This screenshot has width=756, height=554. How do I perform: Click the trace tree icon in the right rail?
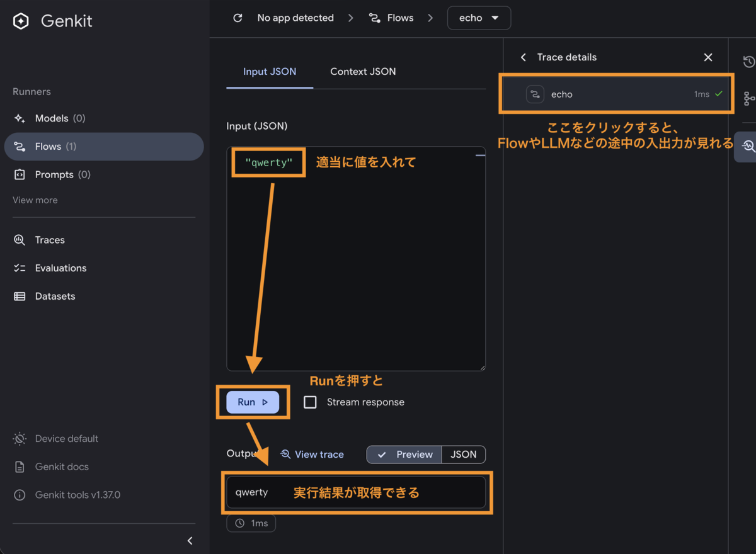748,98
